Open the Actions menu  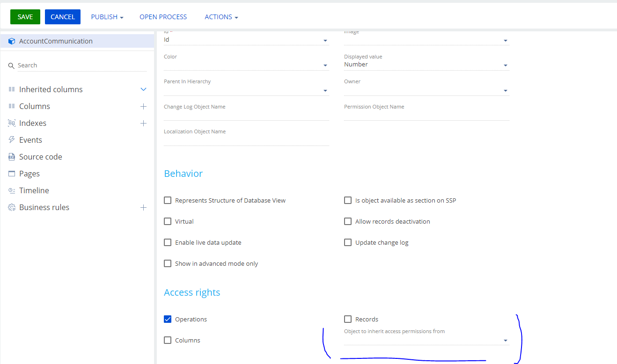click(x=221, y=16)
